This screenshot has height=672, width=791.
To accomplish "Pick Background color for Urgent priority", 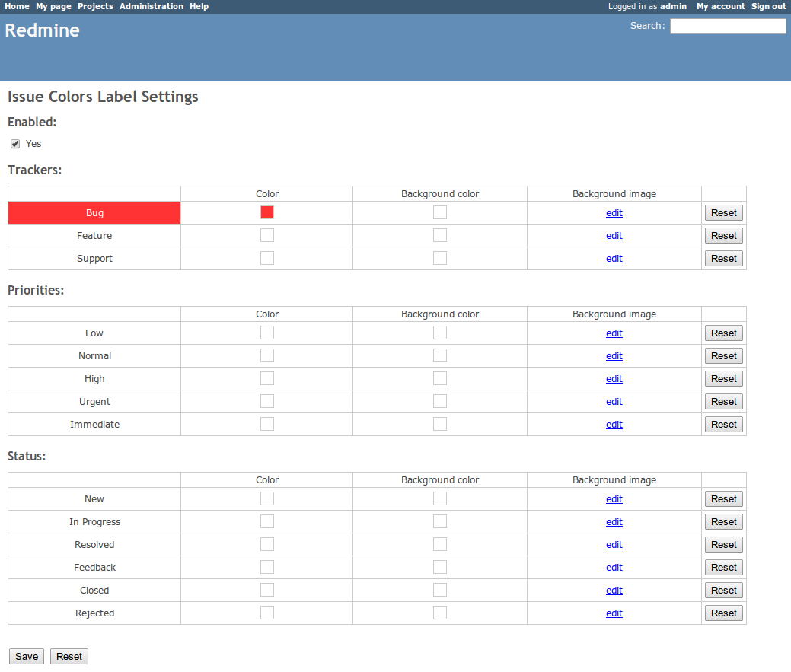I will pos(440,401).
